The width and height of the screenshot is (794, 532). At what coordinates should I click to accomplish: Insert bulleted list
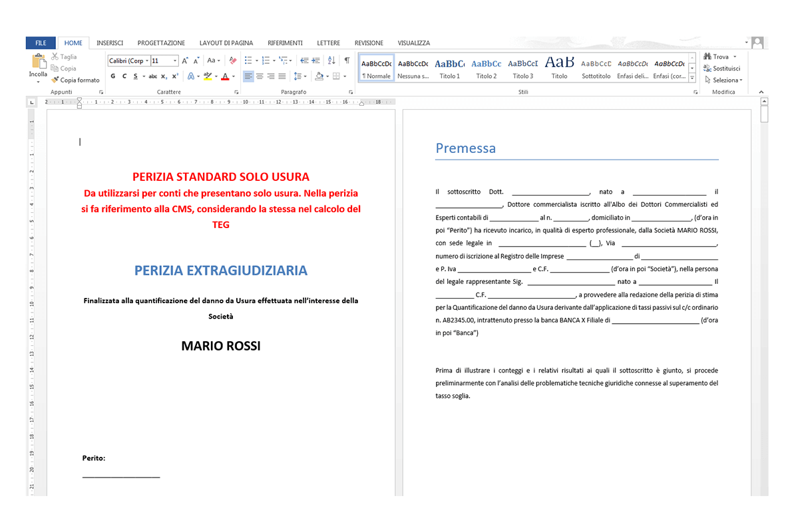248,61
